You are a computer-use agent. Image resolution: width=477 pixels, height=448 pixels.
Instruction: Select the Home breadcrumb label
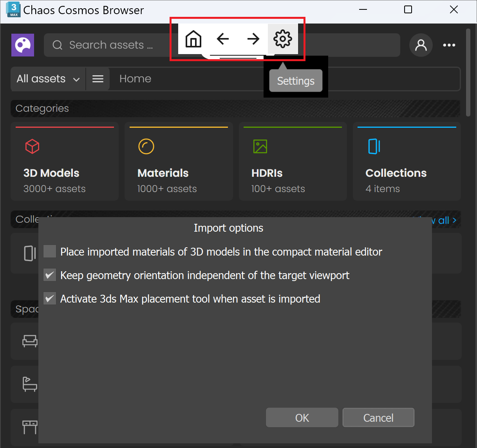(x=135, y=79)
